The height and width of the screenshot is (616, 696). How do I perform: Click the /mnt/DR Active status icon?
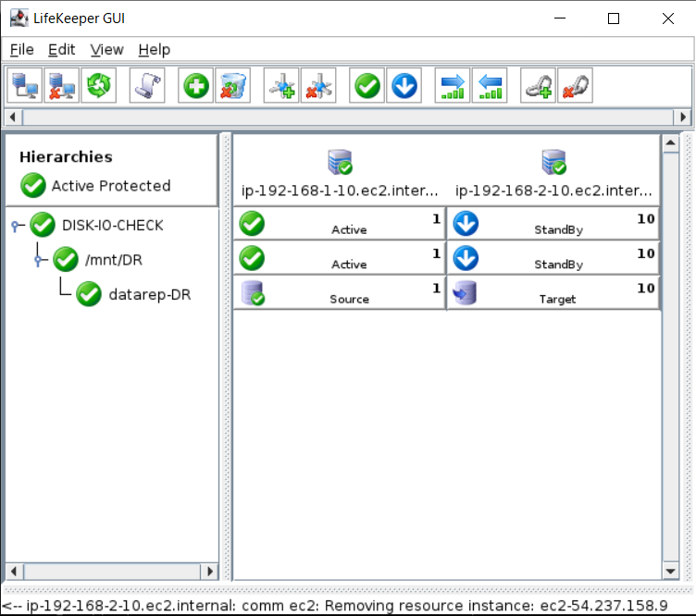pyautogui.click(x=252, y=258)
